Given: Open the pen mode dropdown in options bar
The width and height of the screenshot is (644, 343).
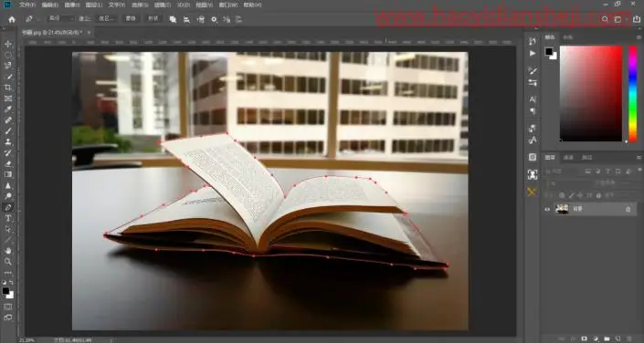Looking at the screenshot, I should tap(61, 19).
